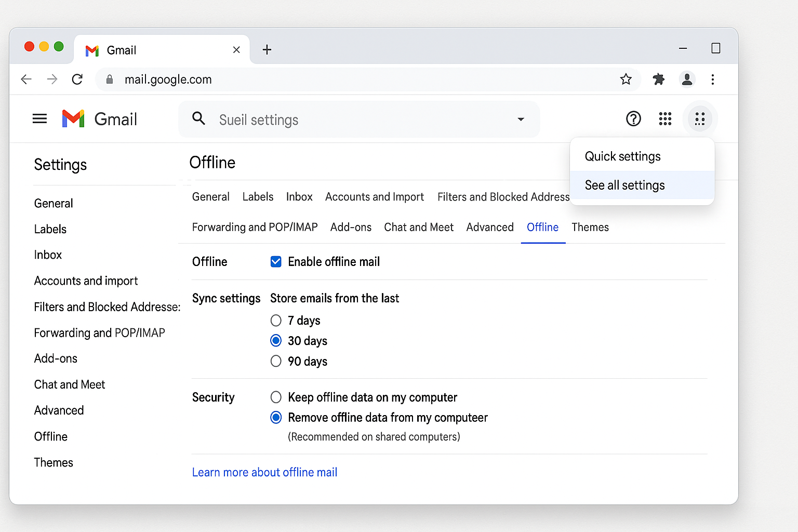Open General in the Settings sidebar

[54, 203]
